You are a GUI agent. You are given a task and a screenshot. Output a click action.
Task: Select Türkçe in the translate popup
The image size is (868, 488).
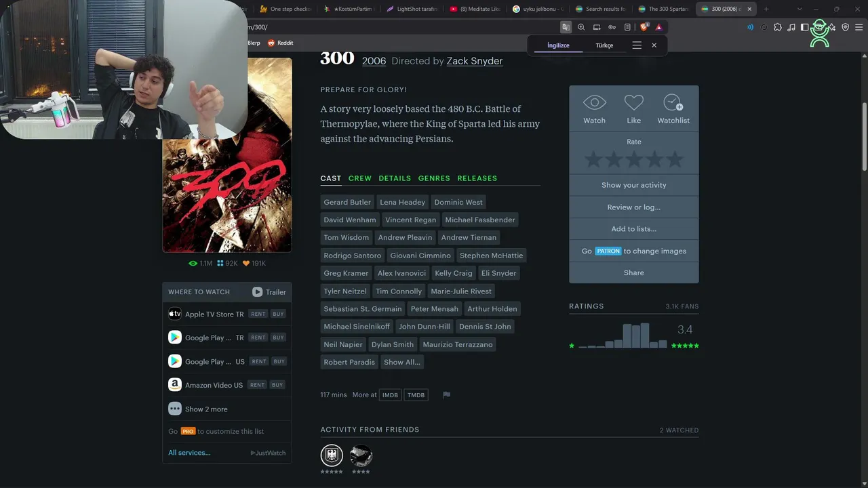point(604,45)
